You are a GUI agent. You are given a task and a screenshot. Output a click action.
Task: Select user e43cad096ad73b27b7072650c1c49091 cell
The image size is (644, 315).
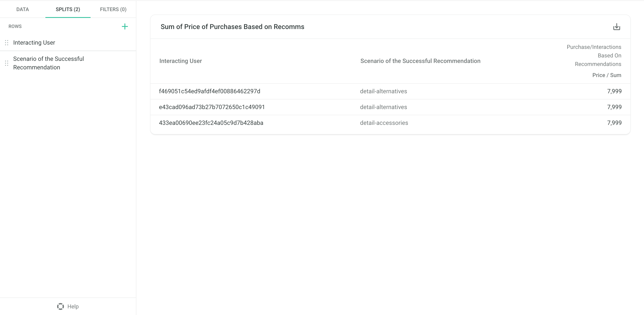point(212,107)
